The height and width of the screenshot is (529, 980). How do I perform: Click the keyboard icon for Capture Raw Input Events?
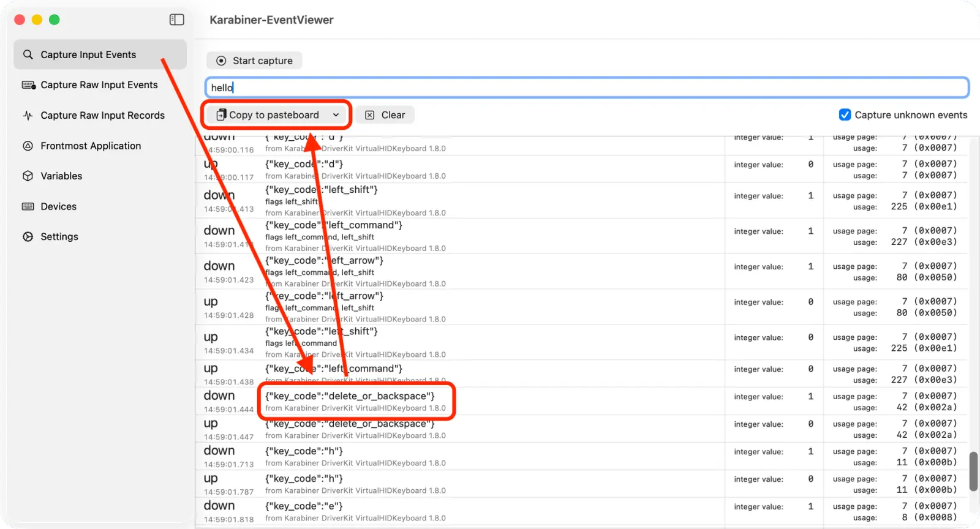click(x=28, y=85)
